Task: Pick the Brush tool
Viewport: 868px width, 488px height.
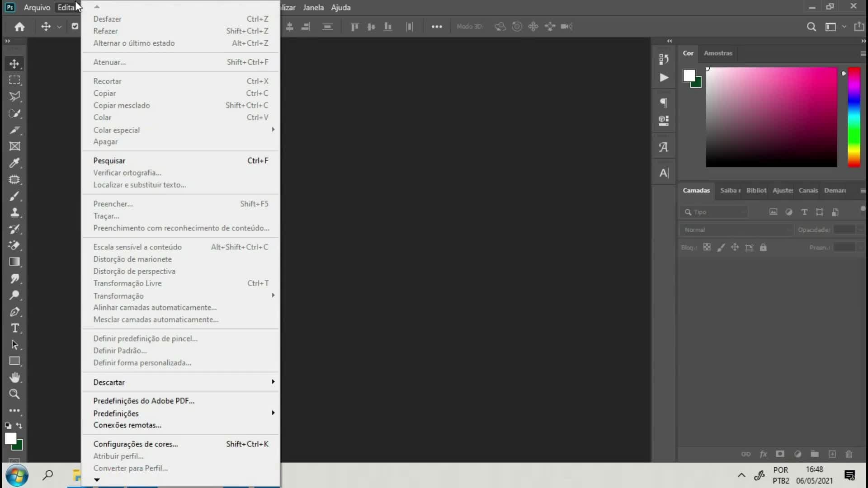Action: tap(14, 196)
